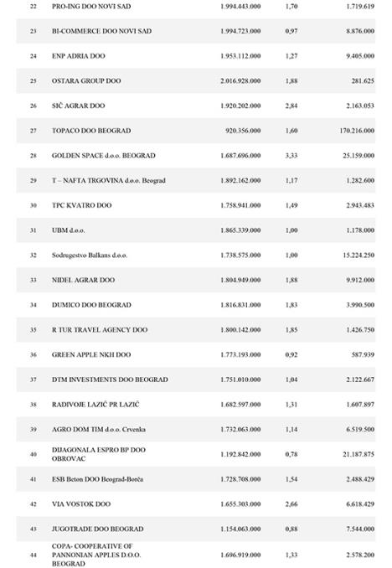Select Sodrugestvo Balkans d.o.o. row
Screen dimensions: 392x568
pos(196,256)
